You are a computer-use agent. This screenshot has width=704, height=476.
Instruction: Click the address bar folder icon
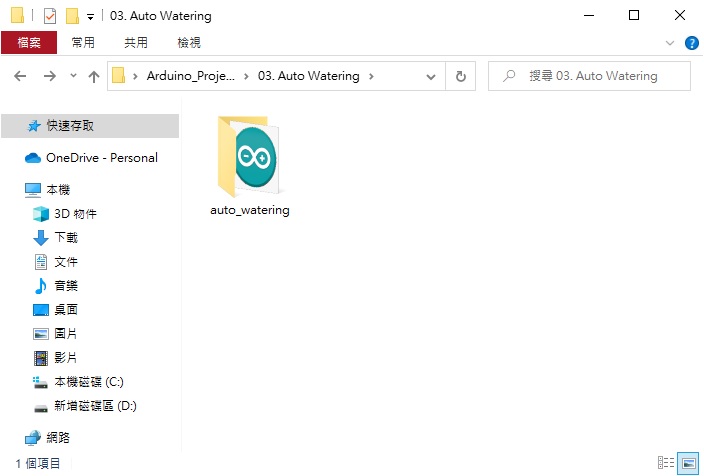(x=119, y=75)
